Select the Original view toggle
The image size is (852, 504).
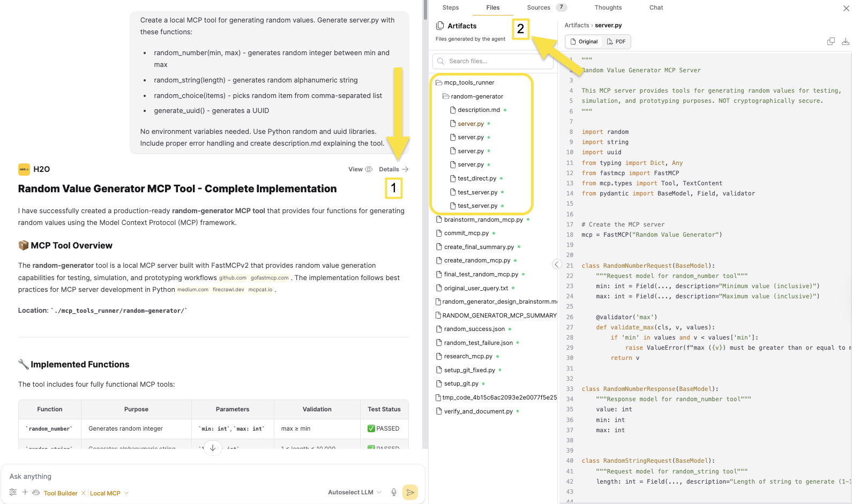click(584, 42)
